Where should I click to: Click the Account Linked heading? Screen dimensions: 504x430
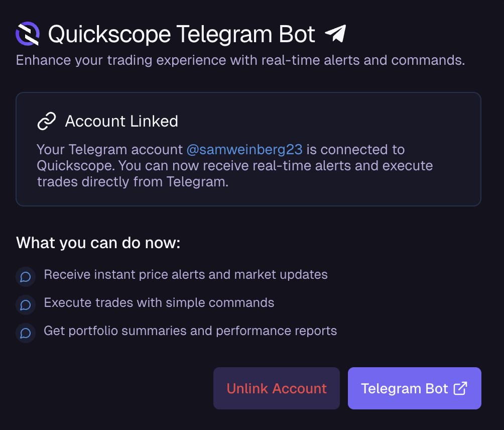pos(121,121)
